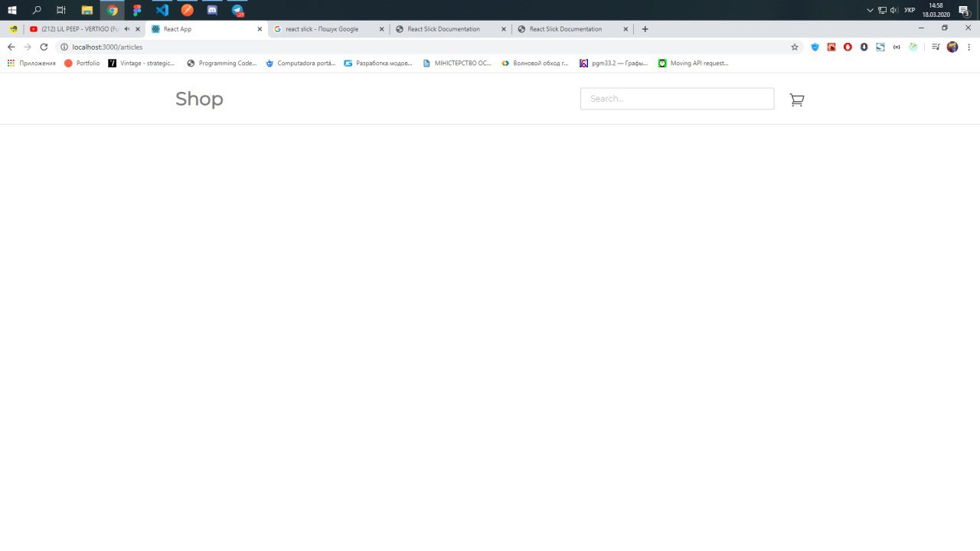The image size is (980, 551).
Task: Close the react slick Google search tab
Action: tap(382, 29)
